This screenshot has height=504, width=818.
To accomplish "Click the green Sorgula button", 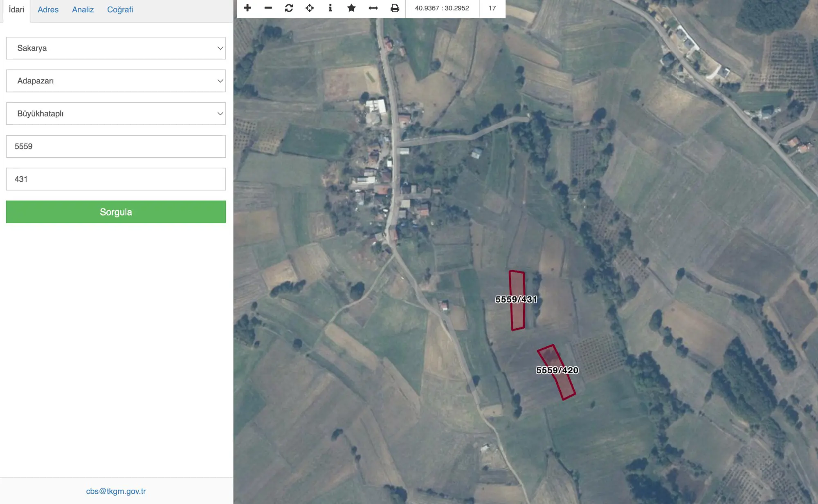I will pos(116,212).
